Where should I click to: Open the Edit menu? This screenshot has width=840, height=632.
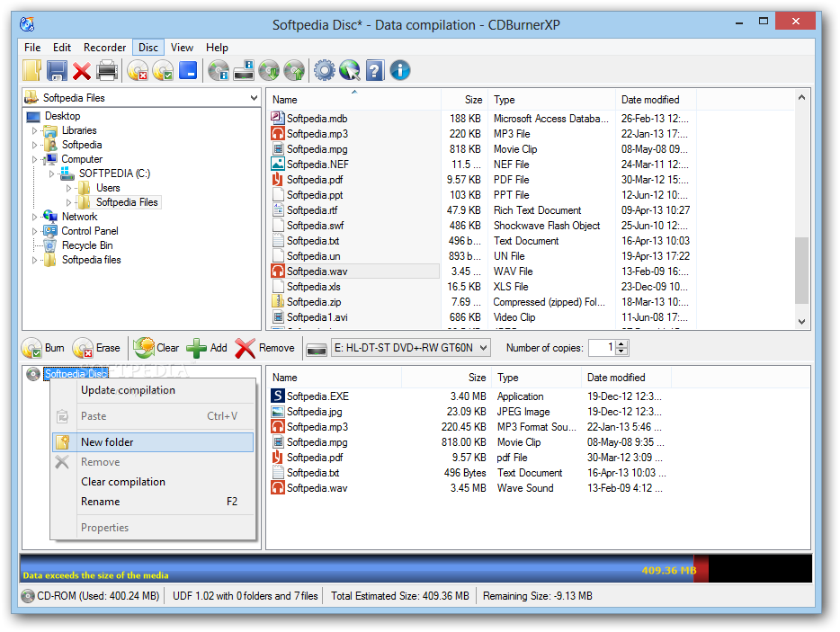point(62,47)
